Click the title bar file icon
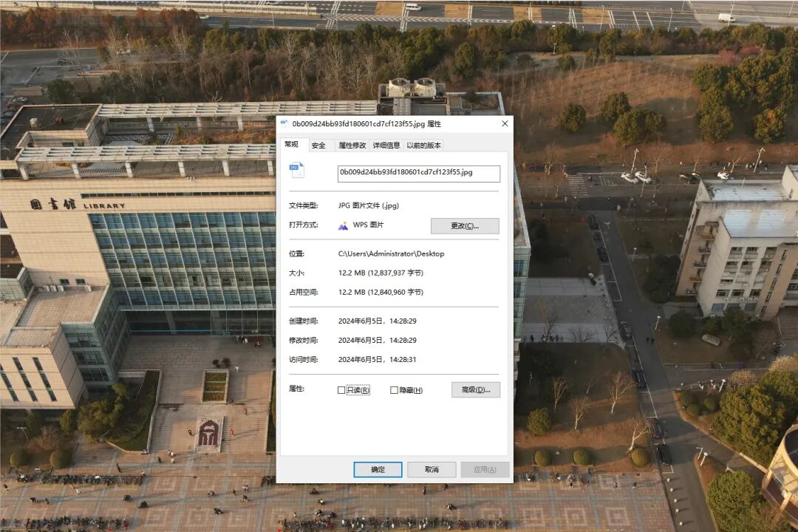This screenshot has height=532, width=798. [x=284, y=123]
